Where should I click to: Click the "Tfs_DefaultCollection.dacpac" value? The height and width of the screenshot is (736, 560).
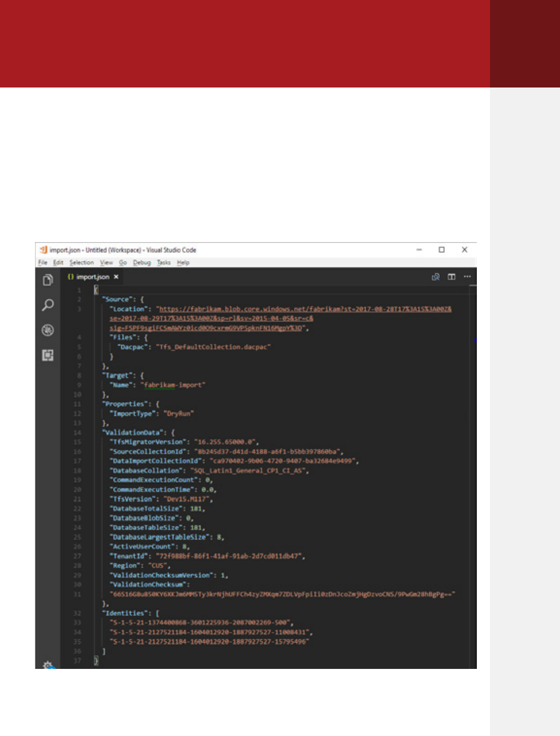(213, 347)
